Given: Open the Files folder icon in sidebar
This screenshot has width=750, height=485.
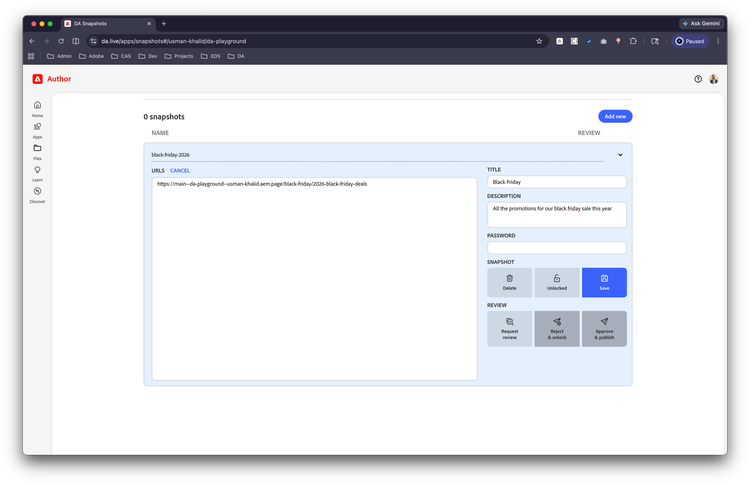Looking at the screenshot, I should click(37, 148).
